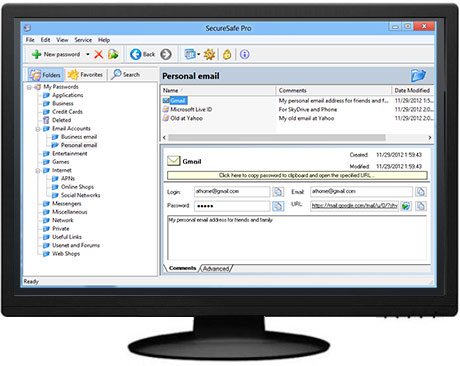The width and height of the screenshot is (460, 366).
Task: Select the Games folder
Action: 61,162
